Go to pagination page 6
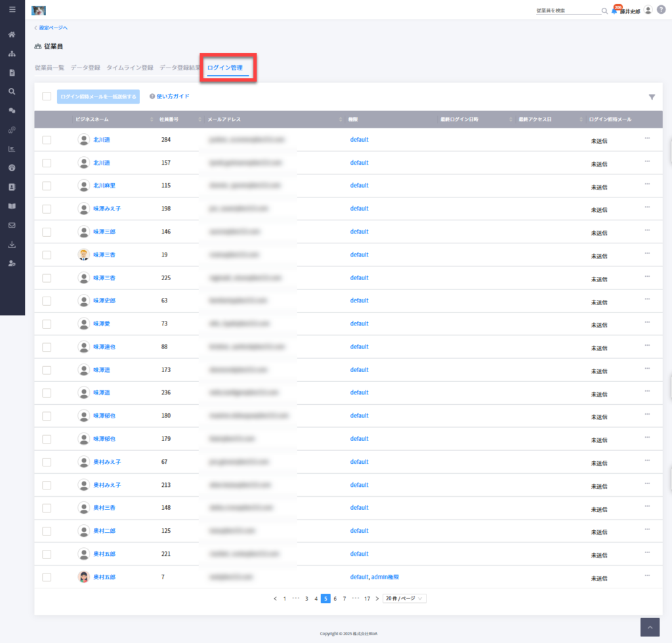The image size is (672, 643). [x=335, y=599]
